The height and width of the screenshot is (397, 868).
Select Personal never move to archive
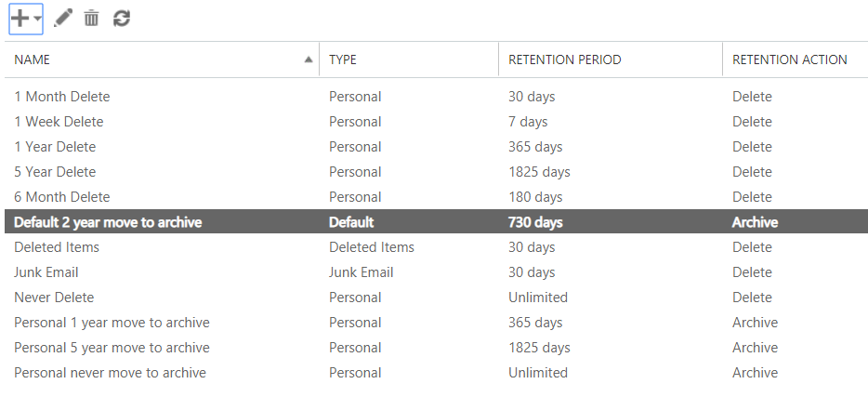click(110, 373)
